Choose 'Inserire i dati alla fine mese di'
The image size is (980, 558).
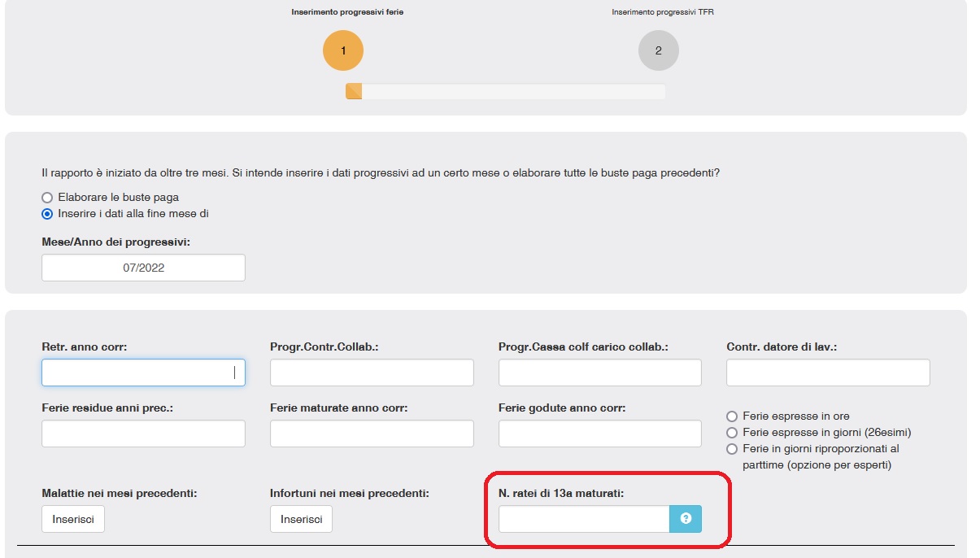pos(47,214)
